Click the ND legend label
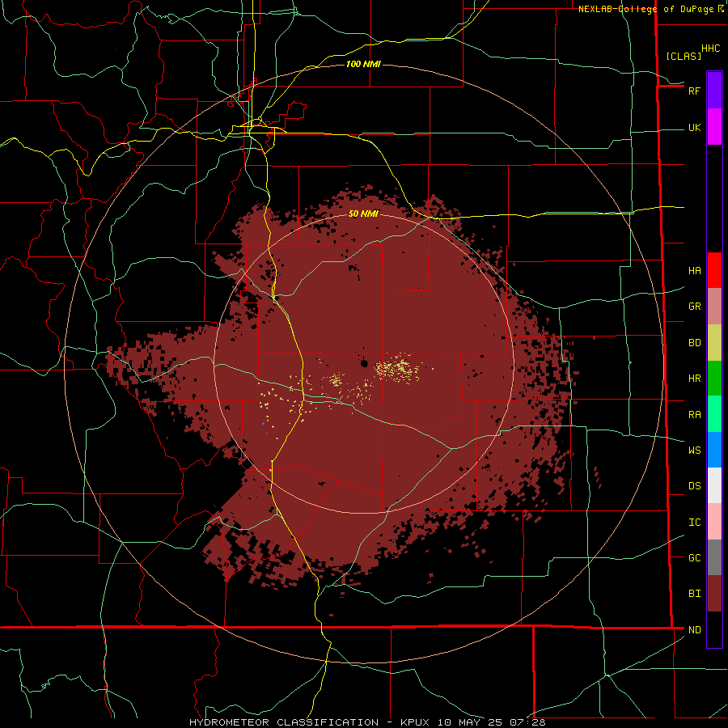Viewport: 728px width, 728px height. pos(694,630)
